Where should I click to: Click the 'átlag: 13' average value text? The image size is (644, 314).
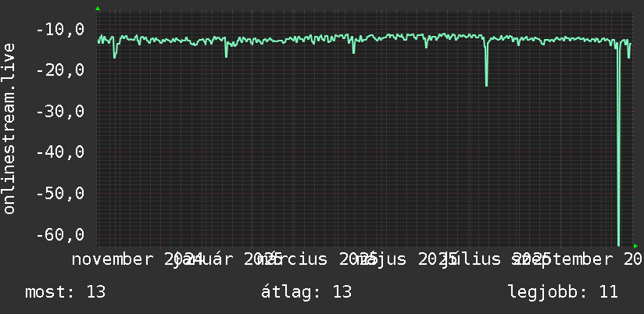pyautogui.click(x=306, y=292)
